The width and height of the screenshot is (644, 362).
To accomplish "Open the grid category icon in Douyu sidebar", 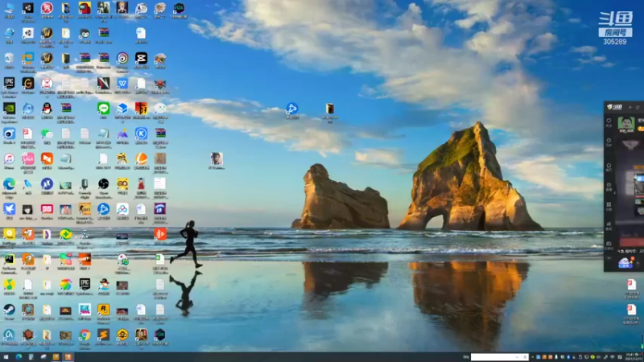I will (609, 205).
